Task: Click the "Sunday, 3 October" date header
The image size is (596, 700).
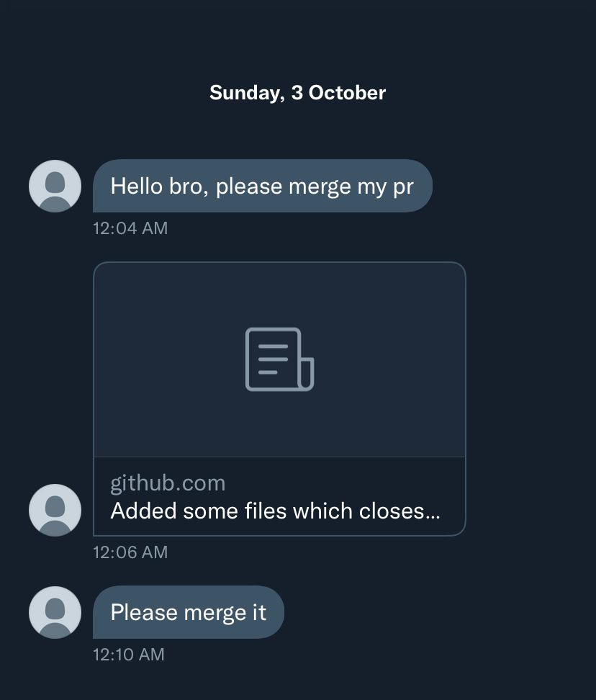Action: 297,93
